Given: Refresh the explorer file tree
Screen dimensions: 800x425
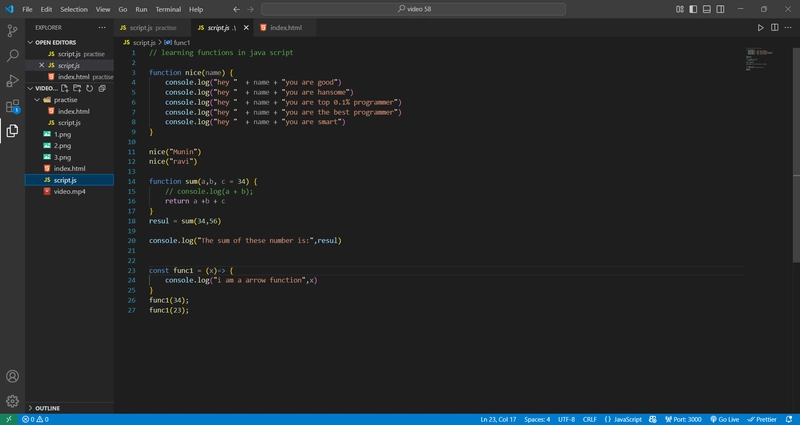Looking at the screenshot, I should [x=89, y=88].
